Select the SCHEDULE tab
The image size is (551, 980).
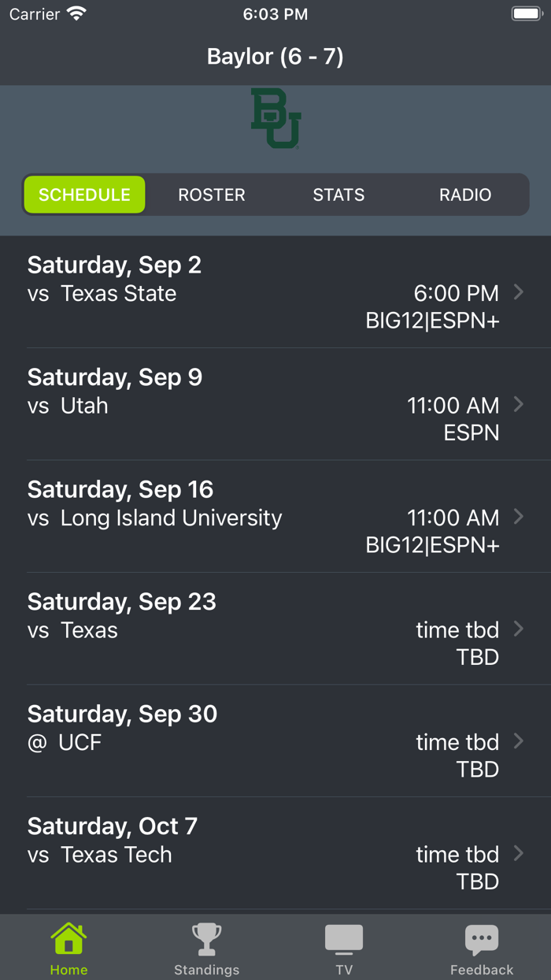point(84,195)
